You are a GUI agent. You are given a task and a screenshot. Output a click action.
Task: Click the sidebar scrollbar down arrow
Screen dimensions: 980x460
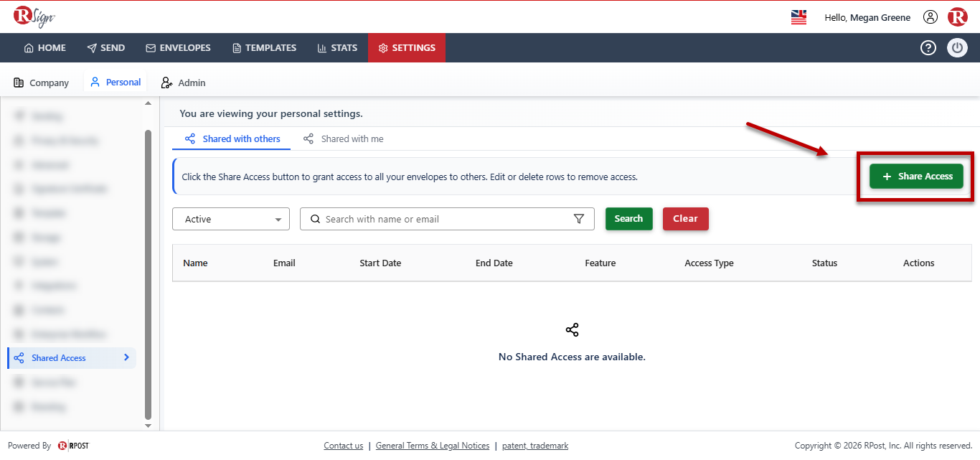[149, 426]
